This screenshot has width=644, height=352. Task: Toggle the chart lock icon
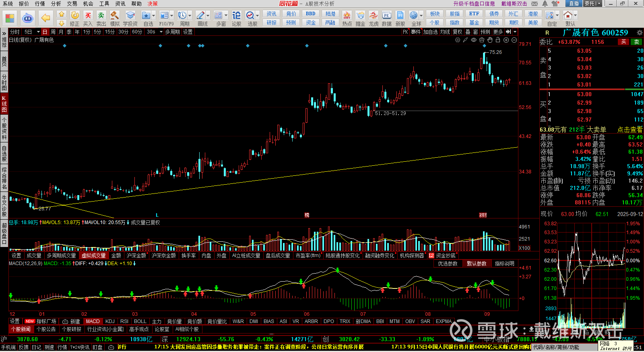pos(498,40)
